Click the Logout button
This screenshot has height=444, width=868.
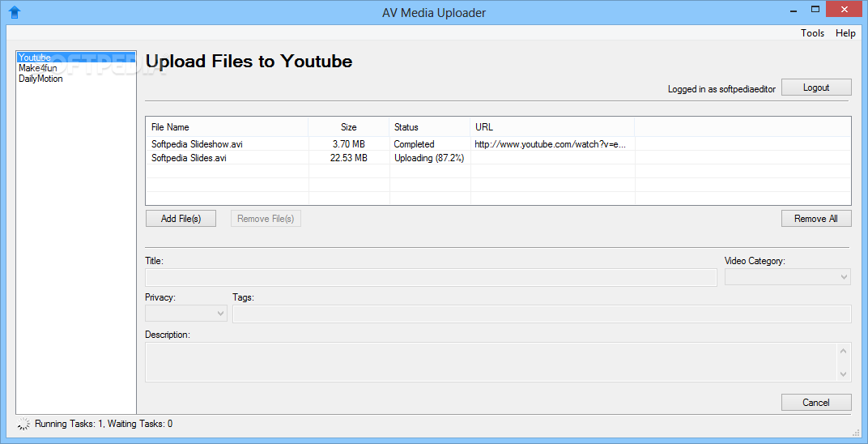(x=816, y=88)
